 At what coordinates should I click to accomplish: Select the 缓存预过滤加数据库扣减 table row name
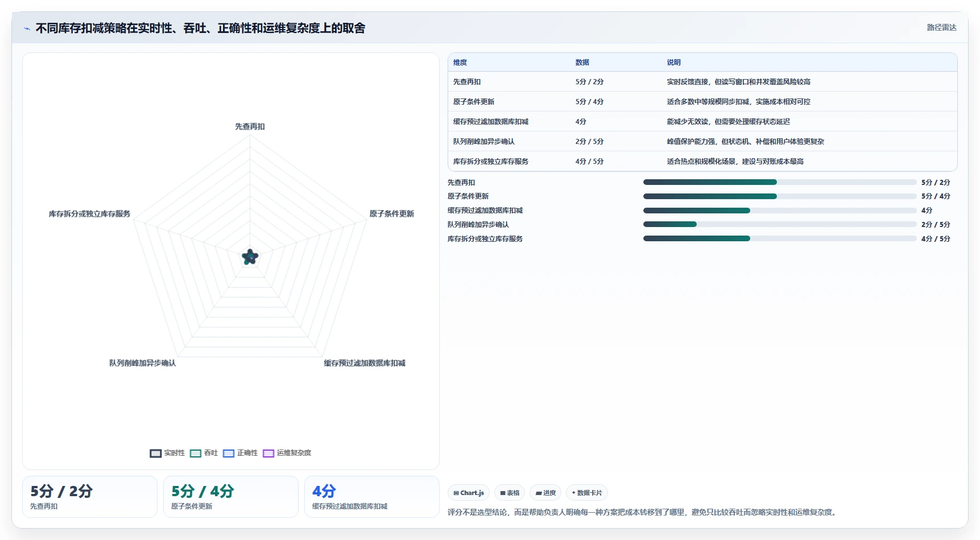pyautogui.click(x=491, y=122)
